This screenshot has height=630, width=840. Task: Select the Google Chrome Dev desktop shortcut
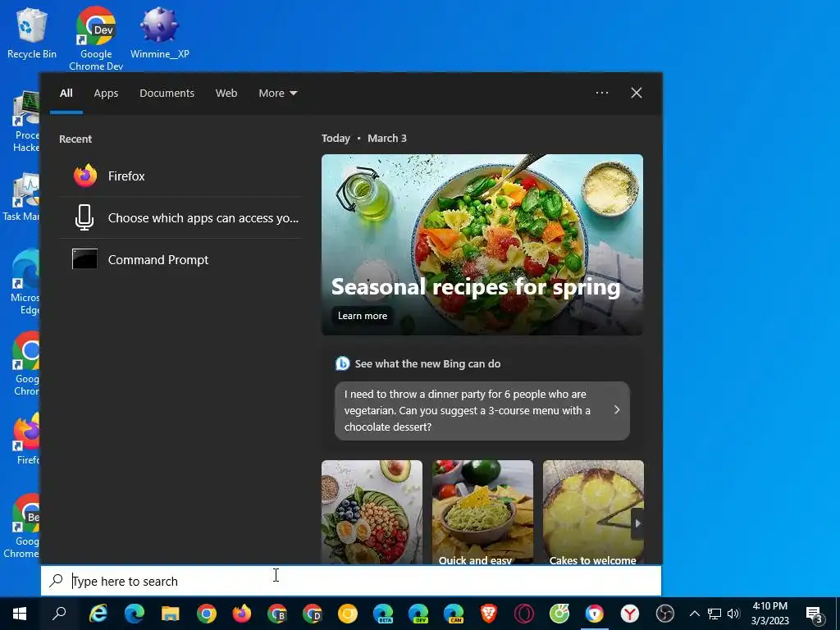(96, 39)
